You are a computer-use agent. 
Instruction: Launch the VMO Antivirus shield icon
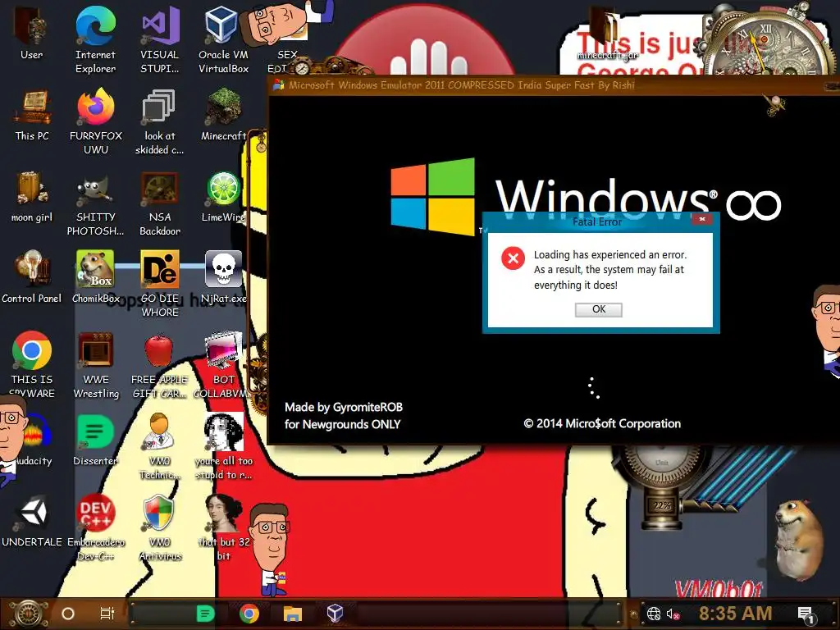(x=160, y=527)
